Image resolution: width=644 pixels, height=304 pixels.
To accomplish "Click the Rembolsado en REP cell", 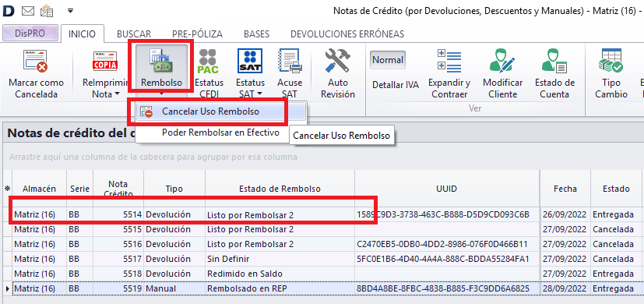I will tap(280, 288).
